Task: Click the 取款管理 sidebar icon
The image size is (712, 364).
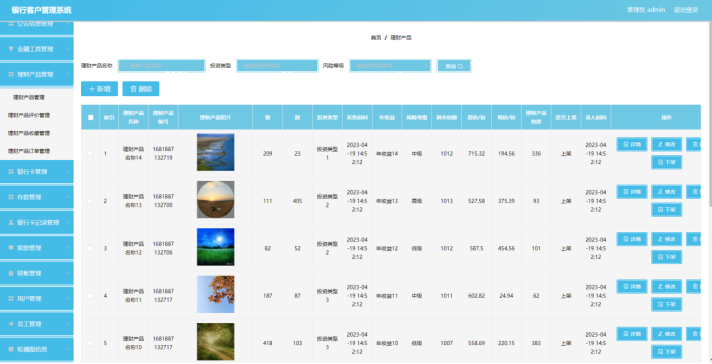Action: [11, 248]
